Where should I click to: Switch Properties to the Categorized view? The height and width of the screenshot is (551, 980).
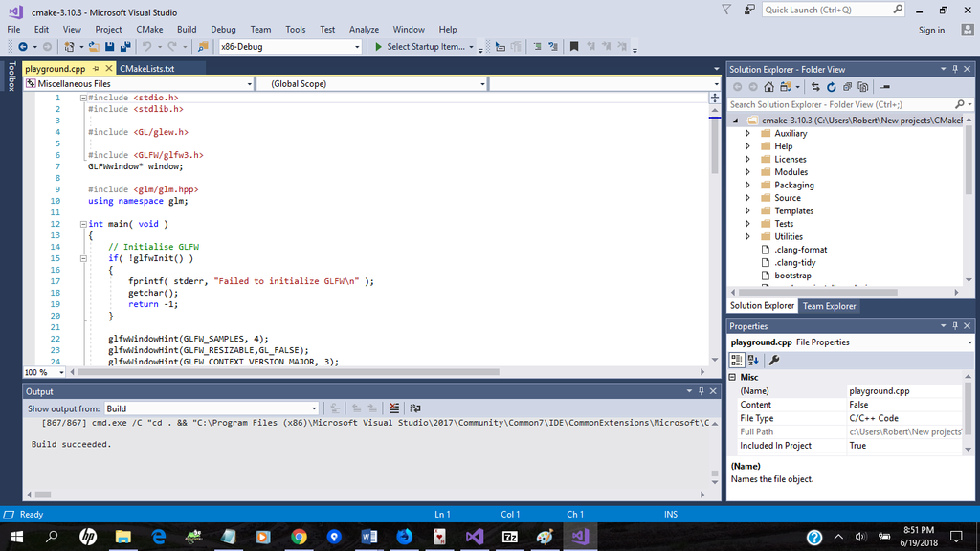pos(737,360)
